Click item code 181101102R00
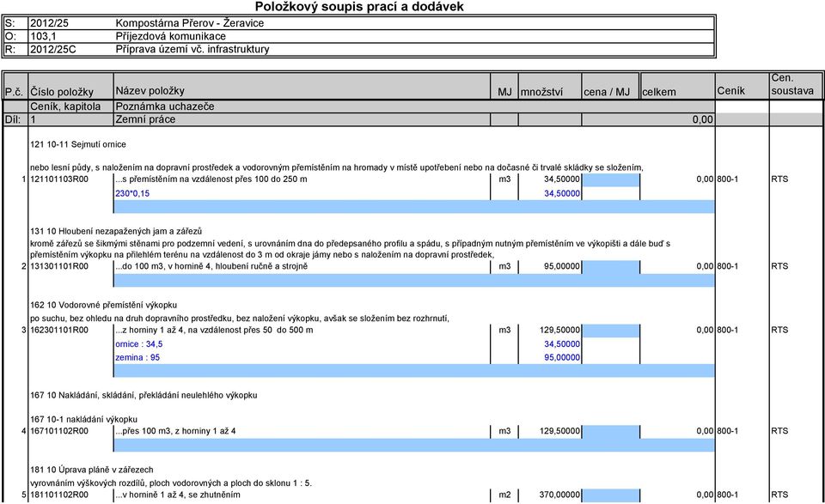Viewport: 825px width, 504px height. point(59,495)
